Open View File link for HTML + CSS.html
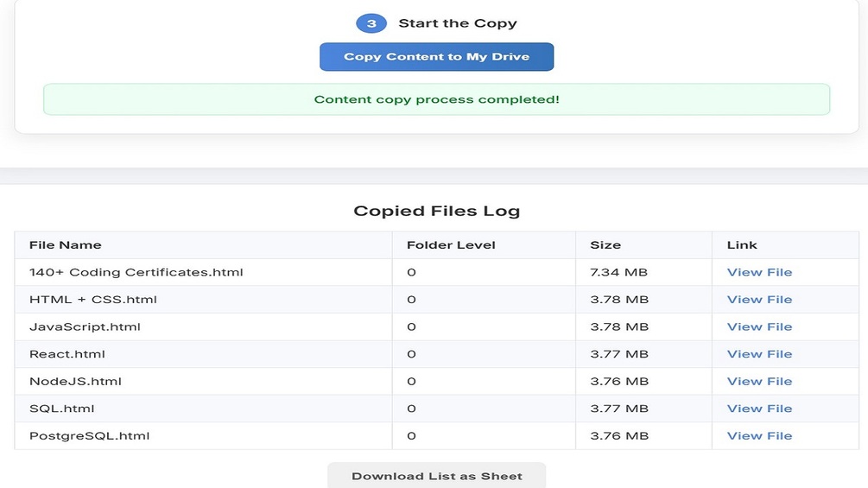 pos(759,300)
